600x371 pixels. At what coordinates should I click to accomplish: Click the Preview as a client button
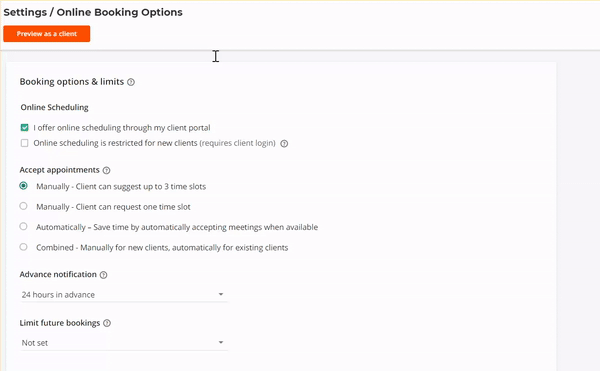click(x=47, y=34)
